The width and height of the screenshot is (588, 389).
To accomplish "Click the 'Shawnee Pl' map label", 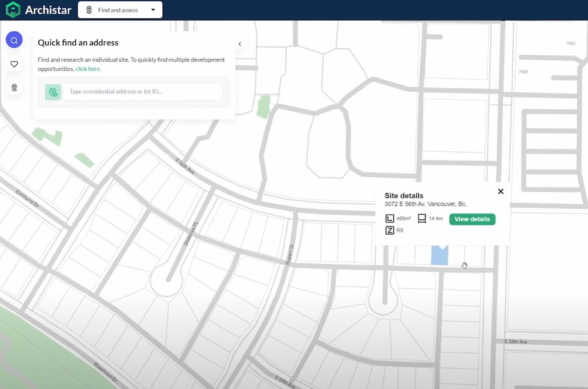I will 191,234.
